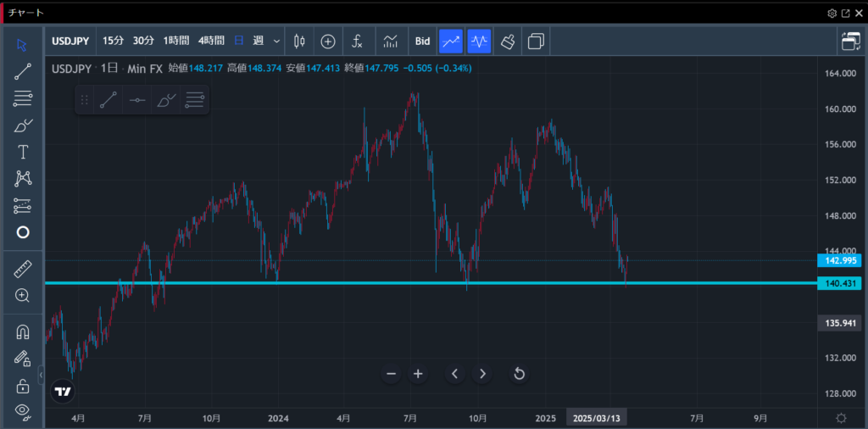Select the forecast and measurement tool
Screen dimensions: 868x429
coord(22,205)
